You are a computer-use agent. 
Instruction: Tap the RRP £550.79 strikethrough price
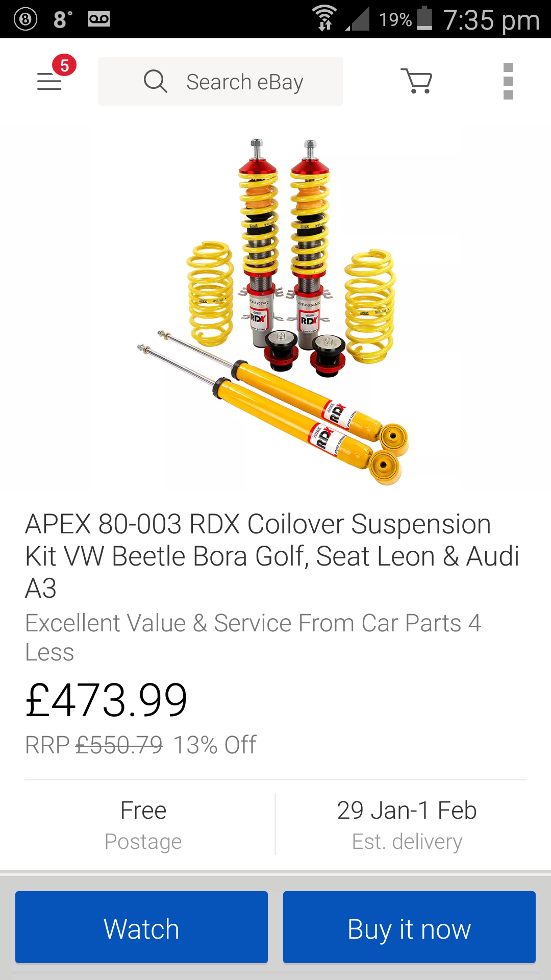tap(119, 745)
